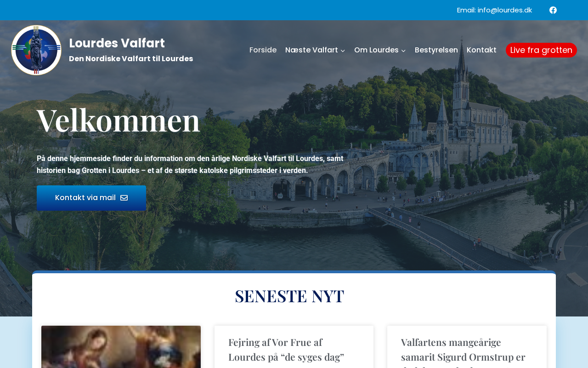
Task: Open the Bestyrelsen page
Action: pos(436,50)
